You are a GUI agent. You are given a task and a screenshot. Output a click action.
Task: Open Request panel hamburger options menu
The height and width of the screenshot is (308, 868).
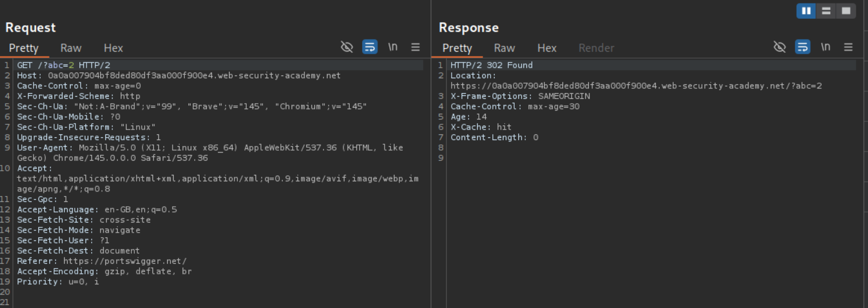[x=415, y=47]
